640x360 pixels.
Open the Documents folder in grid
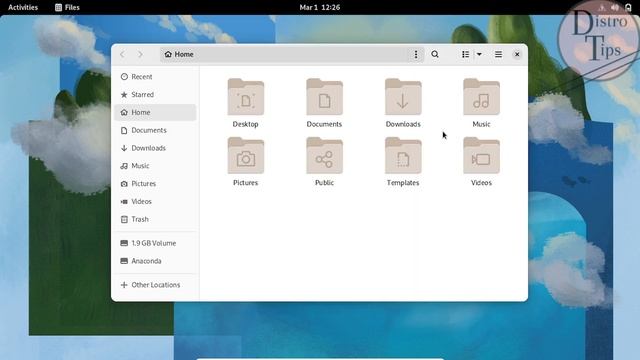click(x=324, y=97)
